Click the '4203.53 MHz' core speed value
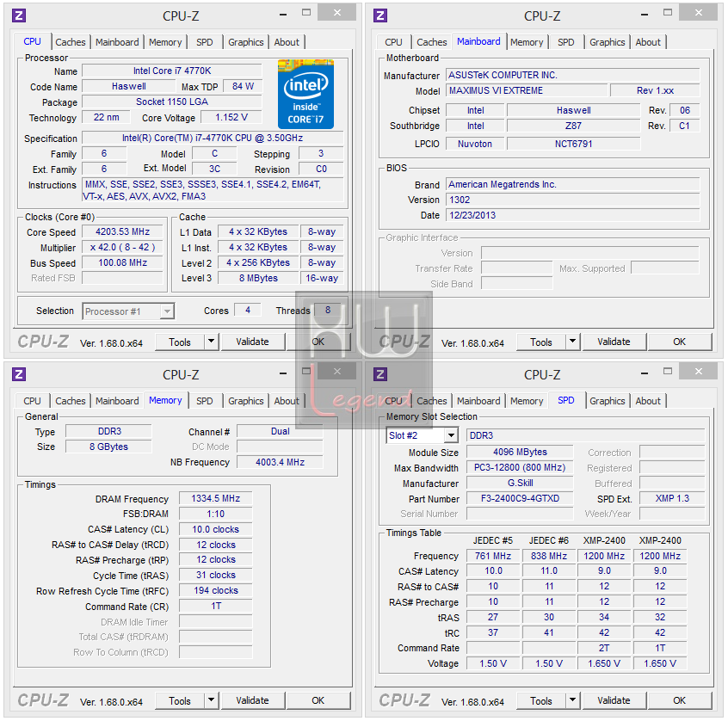Screen dimensions: 728x721 pos(122,231)
